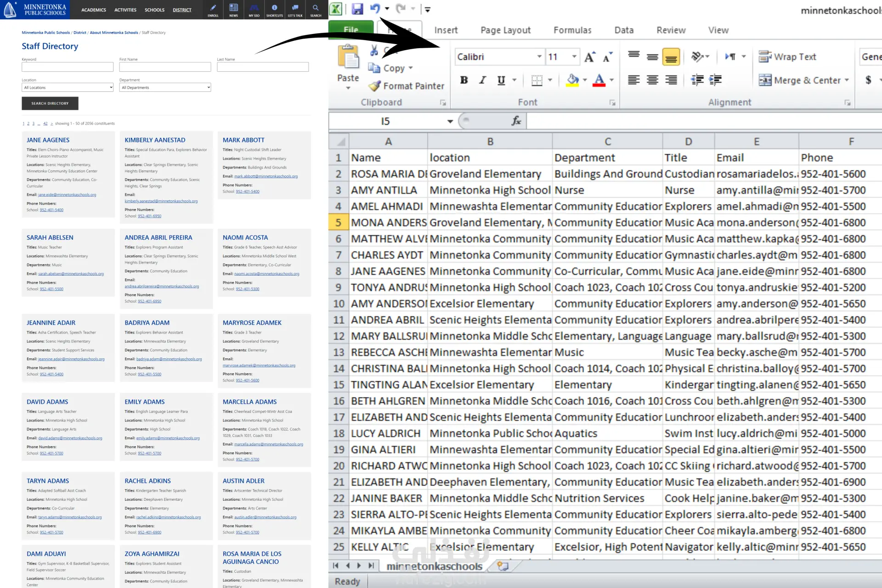
Task: Apply the yellow Fill Color swatch
Action: [572, 80]
